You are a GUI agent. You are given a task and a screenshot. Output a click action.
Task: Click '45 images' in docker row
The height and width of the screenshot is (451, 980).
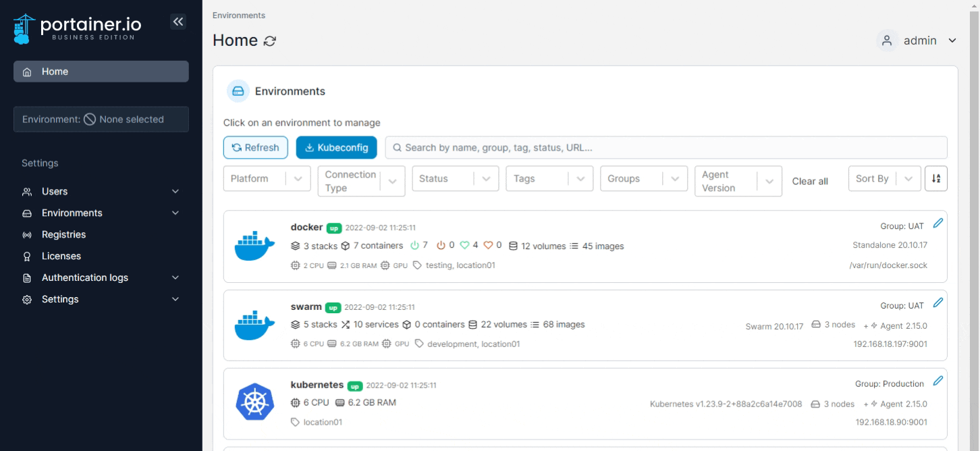point(603,246)
